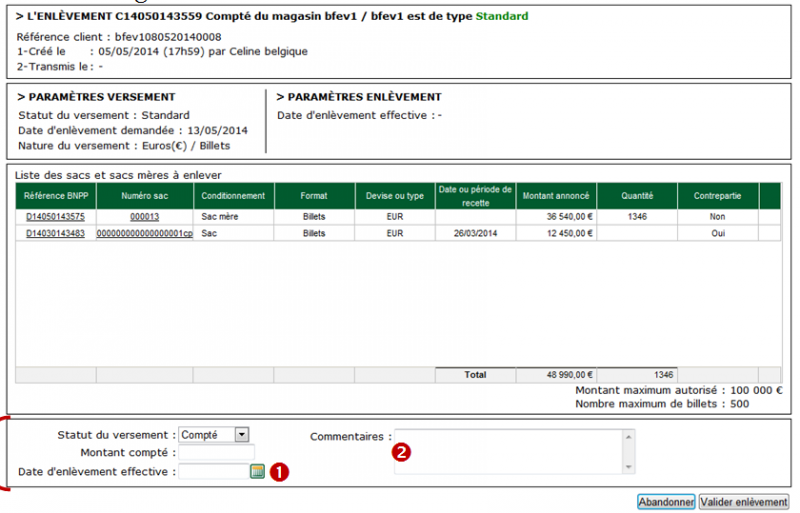Image resolution: width=800 pixels, height=513 pixels.
Task: Click the Quantité column header
Action: point(637,196)
